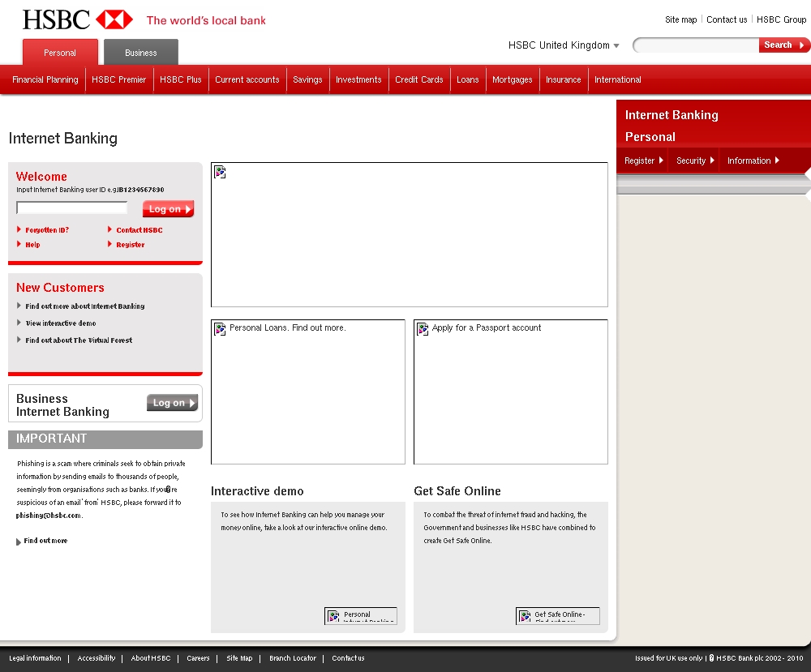This screenshot has height=672, width=811.
Task: Click the Business Internet Banking heading
Action: pyautogui.click(x=62, y=405)
